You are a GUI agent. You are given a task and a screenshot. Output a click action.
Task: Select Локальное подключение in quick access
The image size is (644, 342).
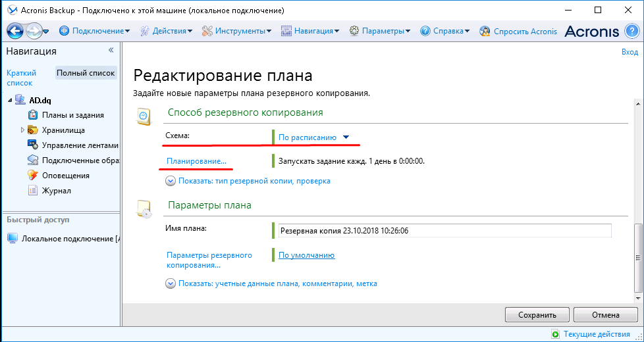click(x=70, y=239)
